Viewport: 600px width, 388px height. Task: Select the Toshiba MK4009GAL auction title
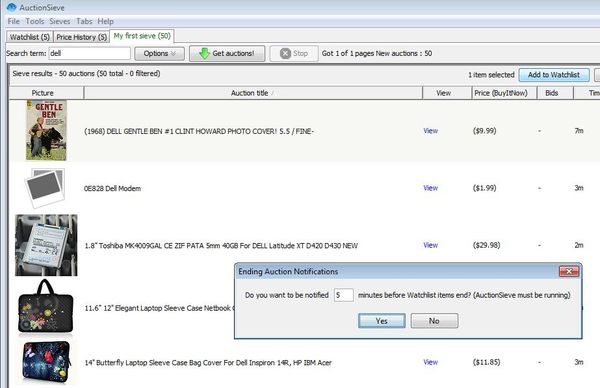point(221,246)
